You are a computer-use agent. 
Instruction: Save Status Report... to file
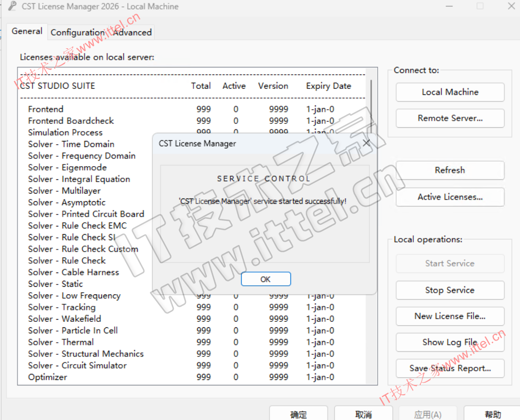click(x=449, y=368)
